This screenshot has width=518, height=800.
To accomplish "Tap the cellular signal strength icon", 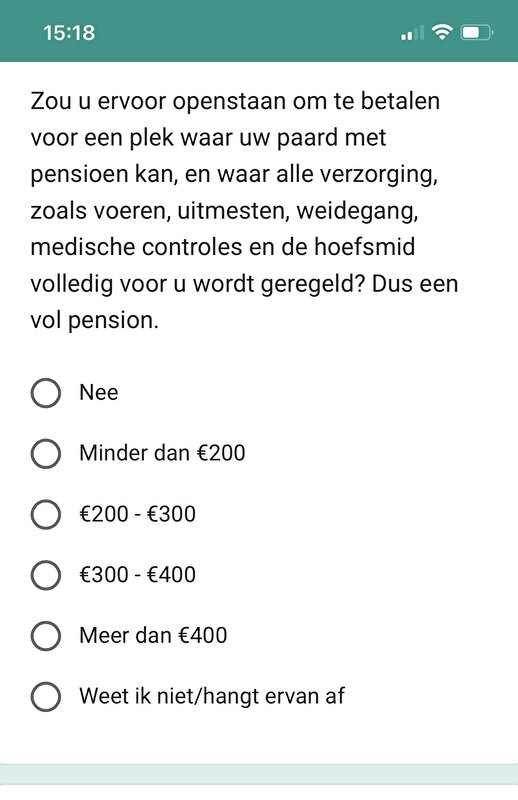I will [413, 33].
